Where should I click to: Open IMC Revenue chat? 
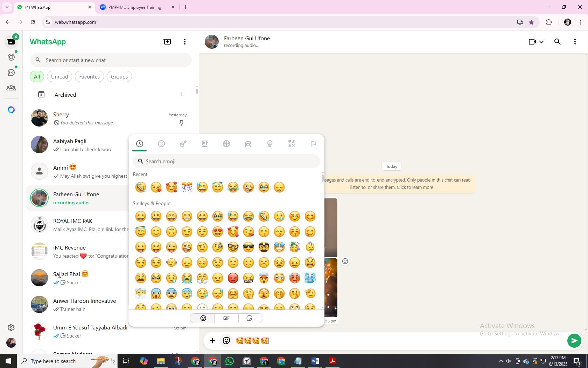pyautogui.click(x=78, y=251)
